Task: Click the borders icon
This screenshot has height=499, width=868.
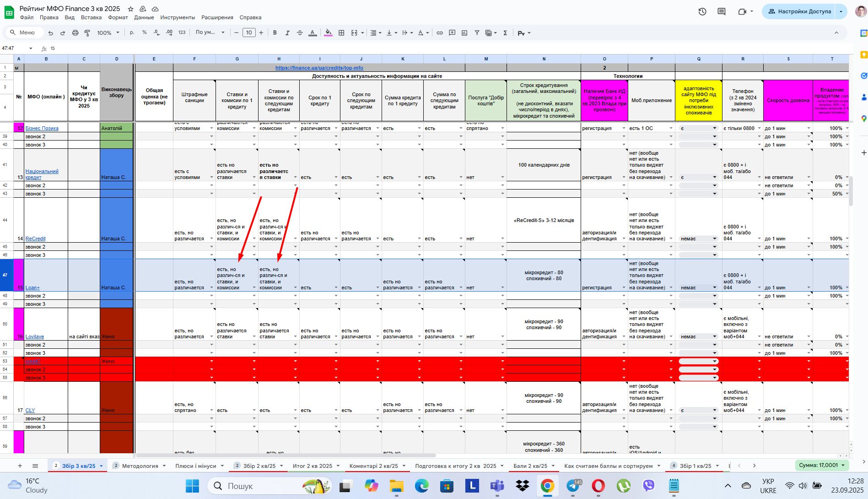Action: (341, 33)
